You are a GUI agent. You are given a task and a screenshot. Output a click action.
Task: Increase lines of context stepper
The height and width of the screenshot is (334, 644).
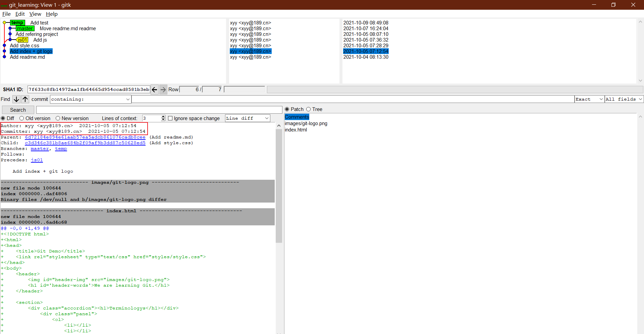(x=163, y=117)
